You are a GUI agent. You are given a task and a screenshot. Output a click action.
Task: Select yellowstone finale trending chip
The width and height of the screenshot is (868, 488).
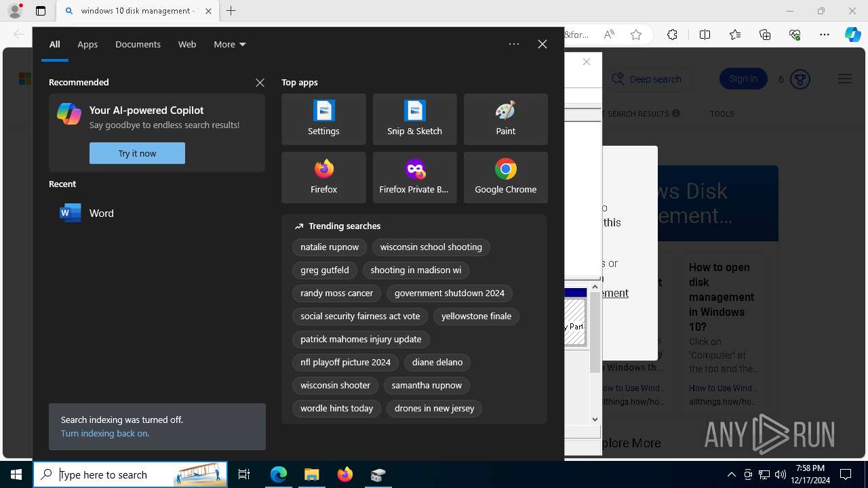tap(477, 317)
